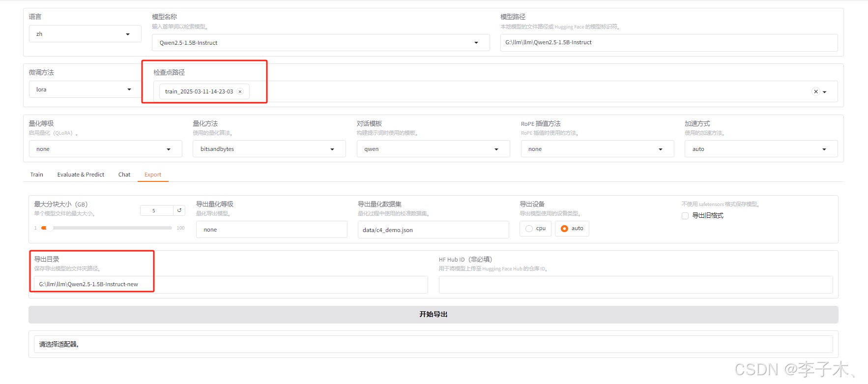Switch to the Train tab

37,175
